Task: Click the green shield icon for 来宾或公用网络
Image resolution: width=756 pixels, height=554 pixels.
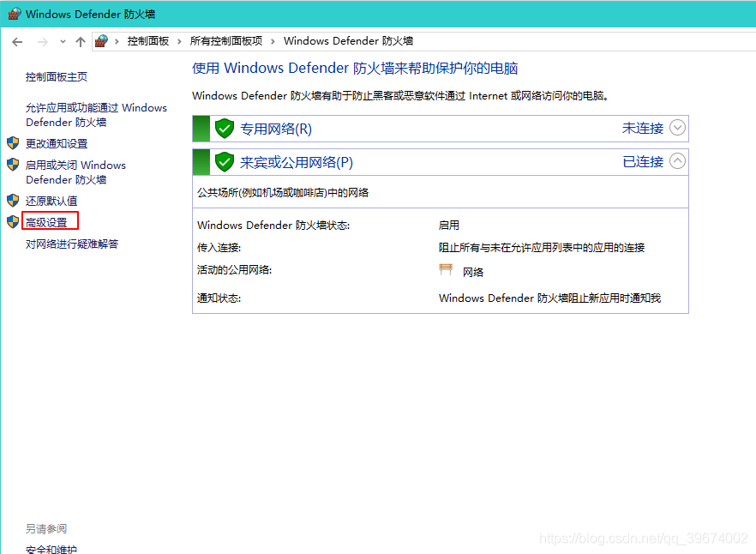Action: tap(225, 162)
